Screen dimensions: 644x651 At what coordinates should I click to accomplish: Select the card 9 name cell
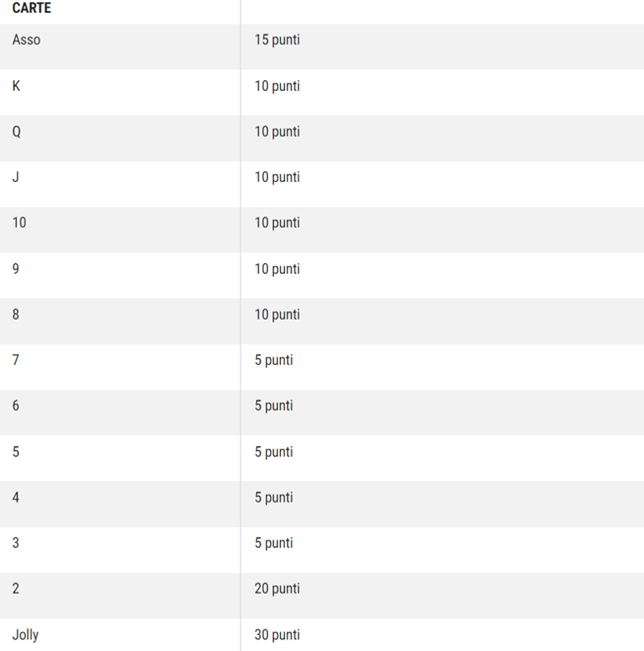16,269
